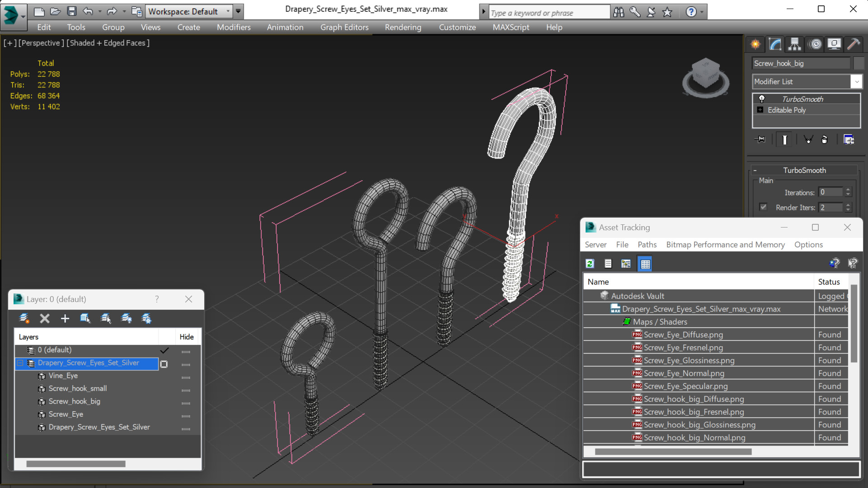Toggle the TurboSmooth modifier lightbulb
The height and width of the screenshot is (488, 868).
762,99
